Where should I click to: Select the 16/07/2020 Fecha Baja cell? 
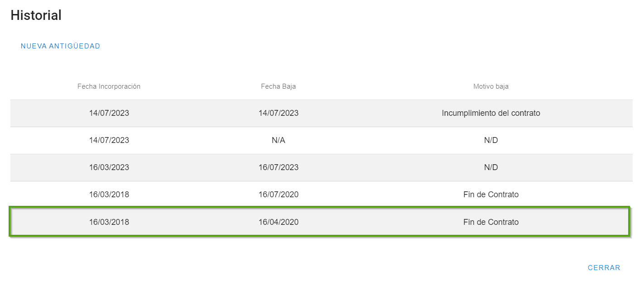pos(278,195)
